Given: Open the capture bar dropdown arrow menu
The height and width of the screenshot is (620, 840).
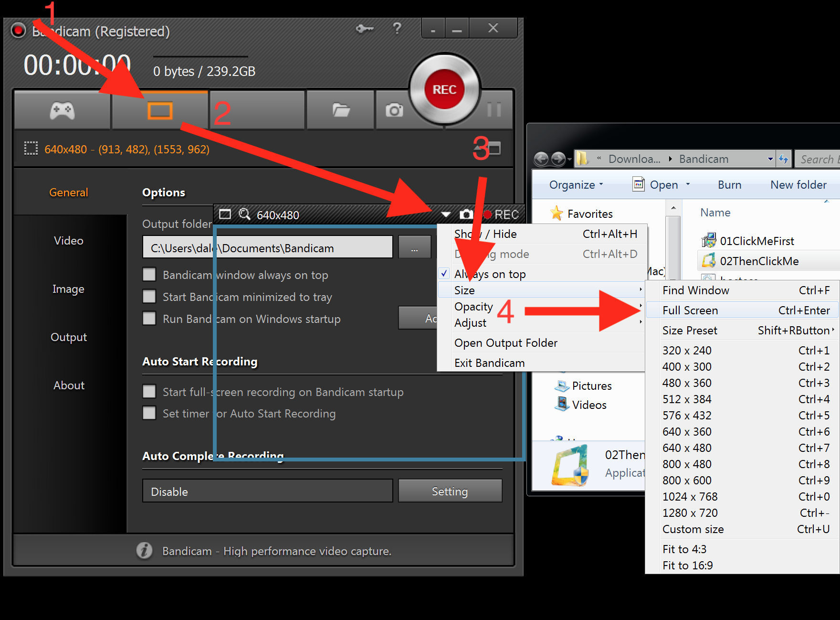Looking at the screenshot, I should coord(446,214).
